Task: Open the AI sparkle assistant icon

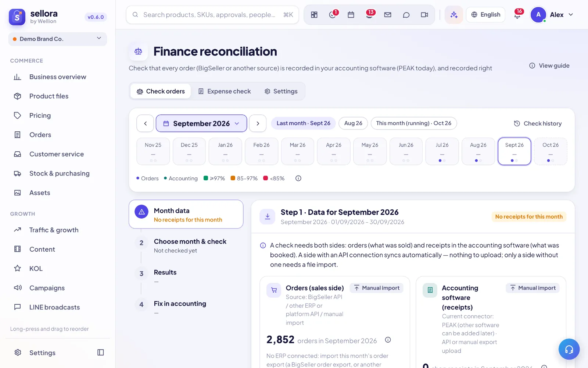Action: [454, 15]
